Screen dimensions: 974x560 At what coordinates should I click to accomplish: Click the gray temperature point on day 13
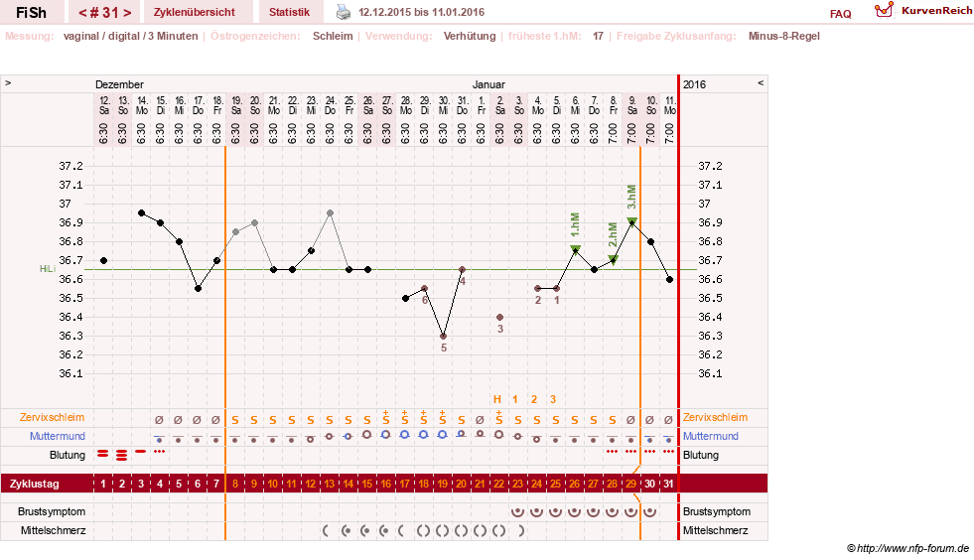331,213
